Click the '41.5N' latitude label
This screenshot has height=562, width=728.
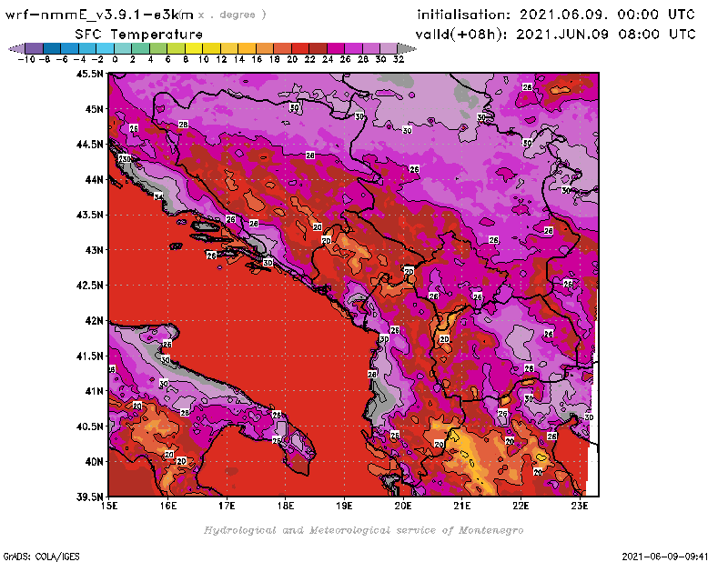(89, 356)
